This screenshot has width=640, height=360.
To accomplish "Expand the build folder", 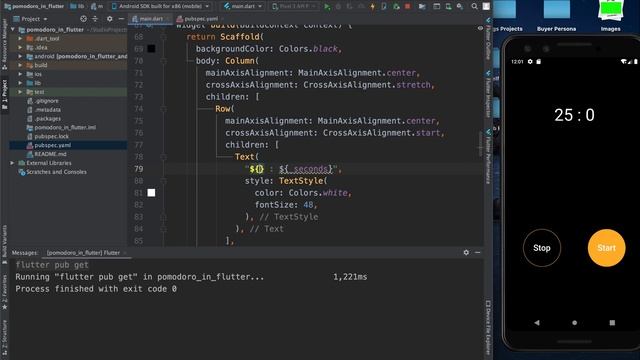I will click(x=20, y=65).
